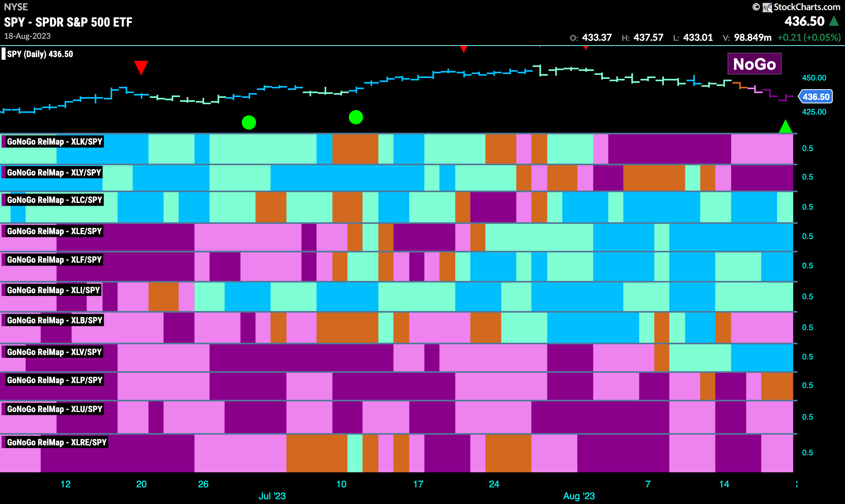Click the 0.5 axis value in XLE/SPY row
The height and width of the screenshot is (504, 845).
coord(807,236)
